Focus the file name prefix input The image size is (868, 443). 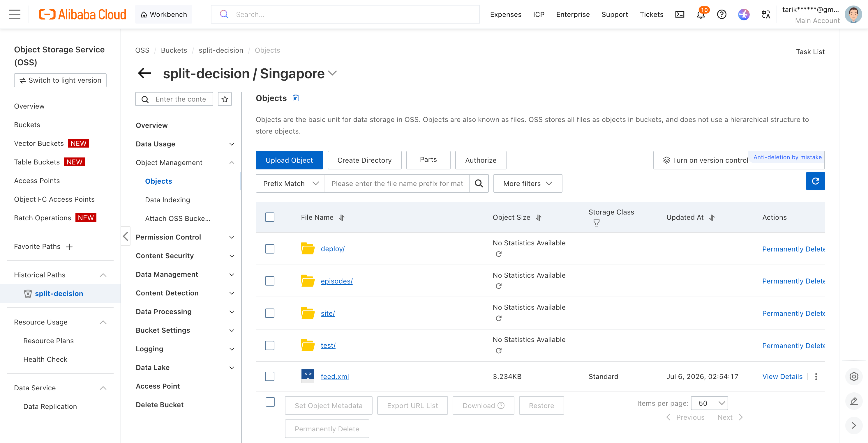coord(397,183)
